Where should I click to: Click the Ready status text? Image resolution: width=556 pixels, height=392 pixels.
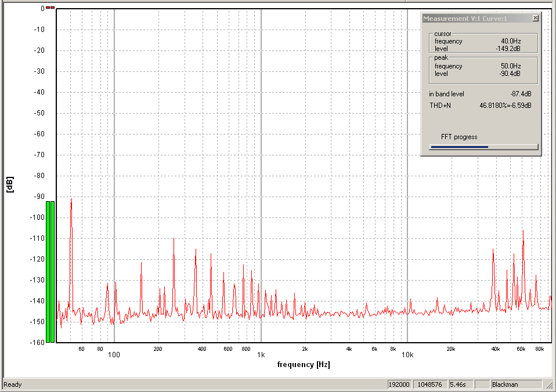[x=13, y=384]
